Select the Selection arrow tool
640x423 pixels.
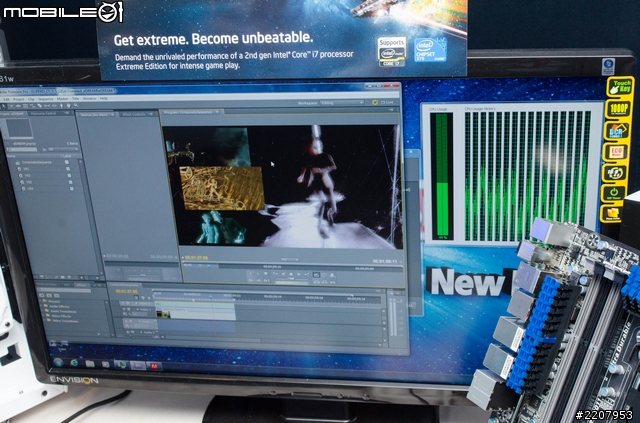[4, 105]
